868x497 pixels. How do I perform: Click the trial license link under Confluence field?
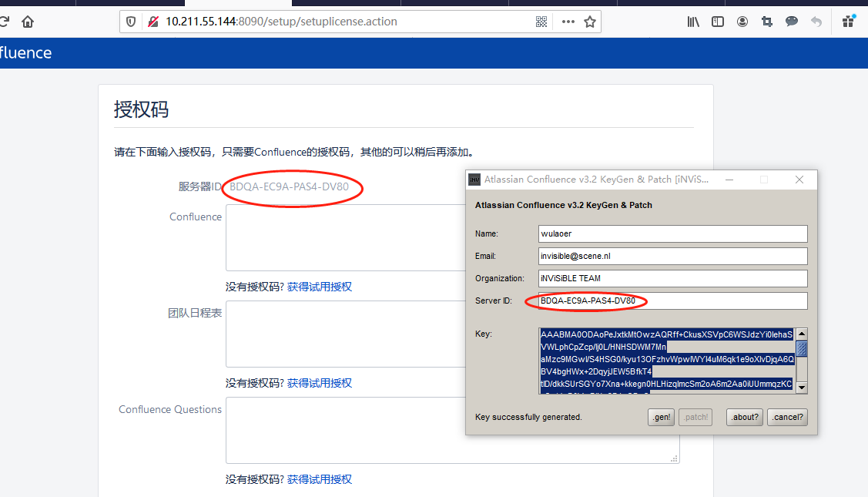(x=320, y=287)
